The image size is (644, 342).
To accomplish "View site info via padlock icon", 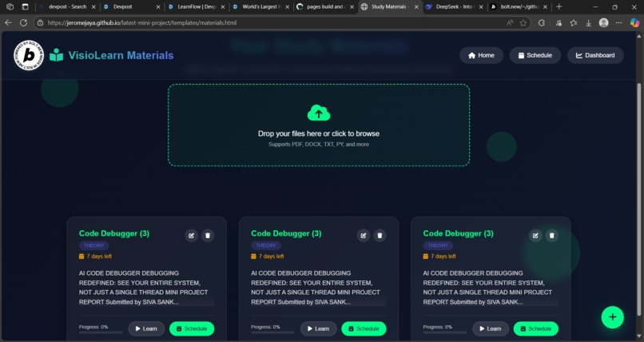I will (x=40, y=22).
